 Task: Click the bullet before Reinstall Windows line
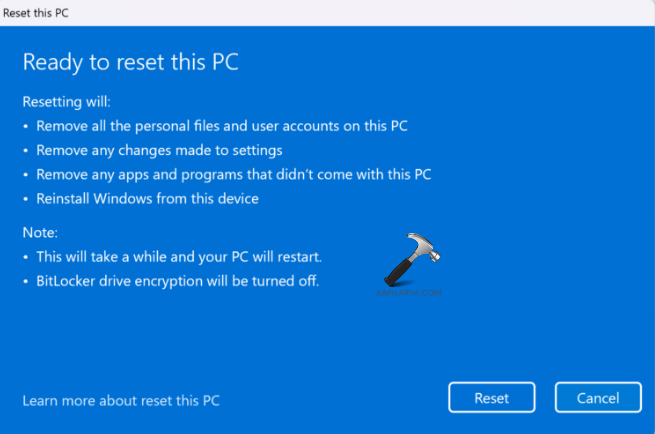click(26, 198)
